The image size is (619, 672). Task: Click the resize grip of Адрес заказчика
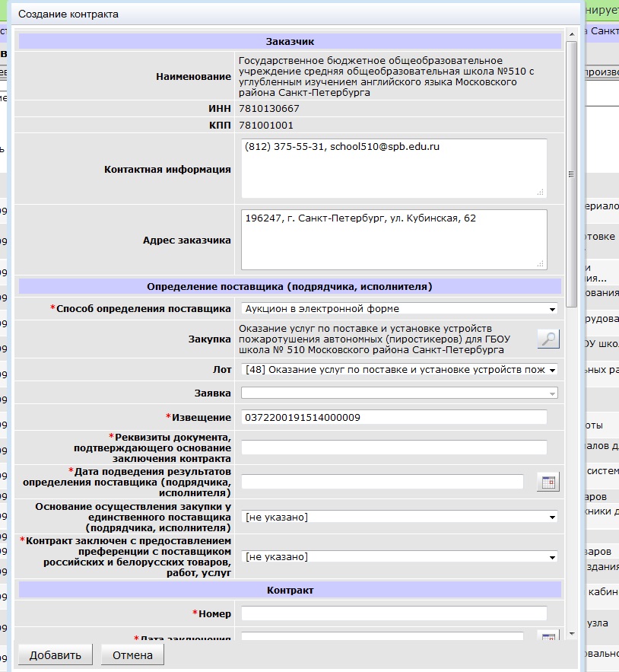pyautogui.click(x=541, y=264)
